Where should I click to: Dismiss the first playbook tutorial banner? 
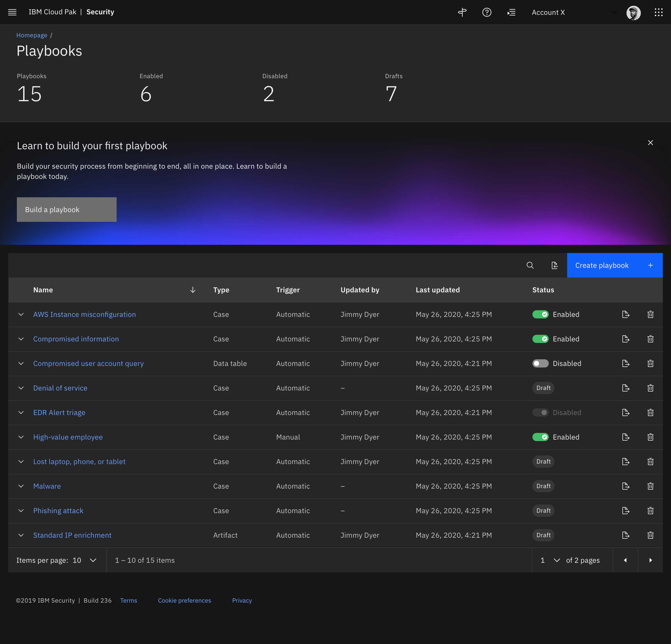click(x=651, y=143)
